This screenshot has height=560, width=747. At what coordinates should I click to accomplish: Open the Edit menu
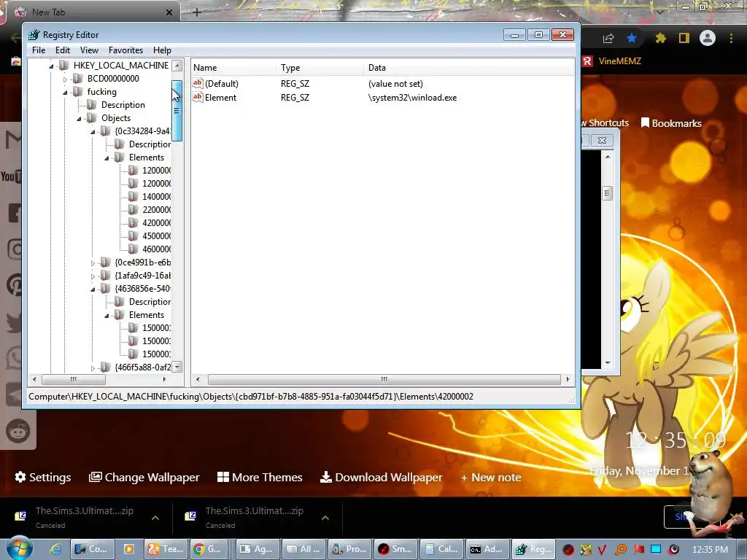tap(63, 50)
